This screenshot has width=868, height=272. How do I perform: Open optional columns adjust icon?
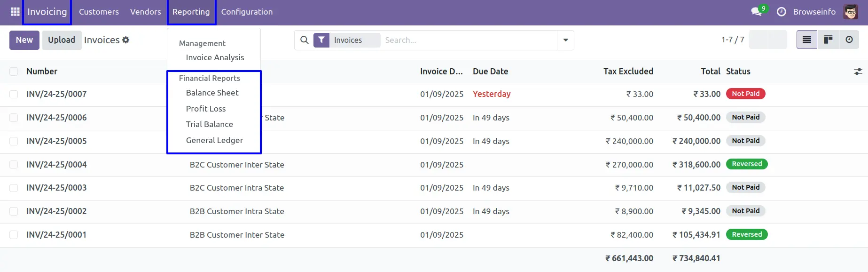click(858, 72)
